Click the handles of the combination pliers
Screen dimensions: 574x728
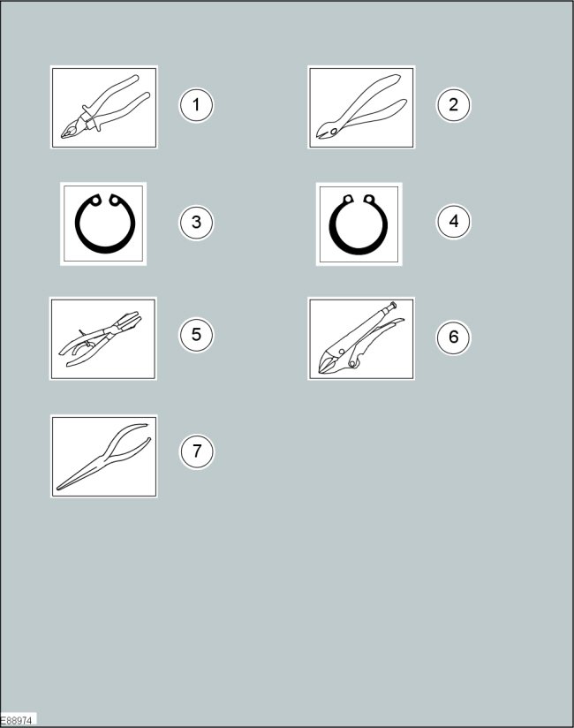click(119, 101)
